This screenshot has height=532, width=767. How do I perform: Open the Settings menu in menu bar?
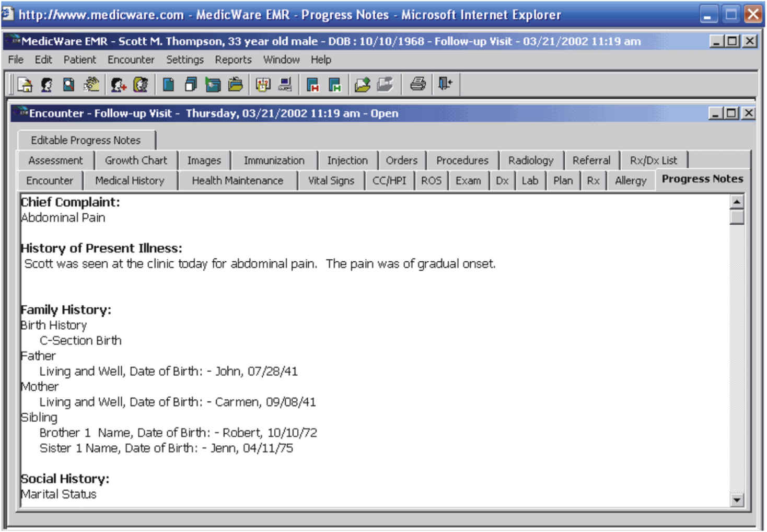pyautogui.click(x=185, y=60)
